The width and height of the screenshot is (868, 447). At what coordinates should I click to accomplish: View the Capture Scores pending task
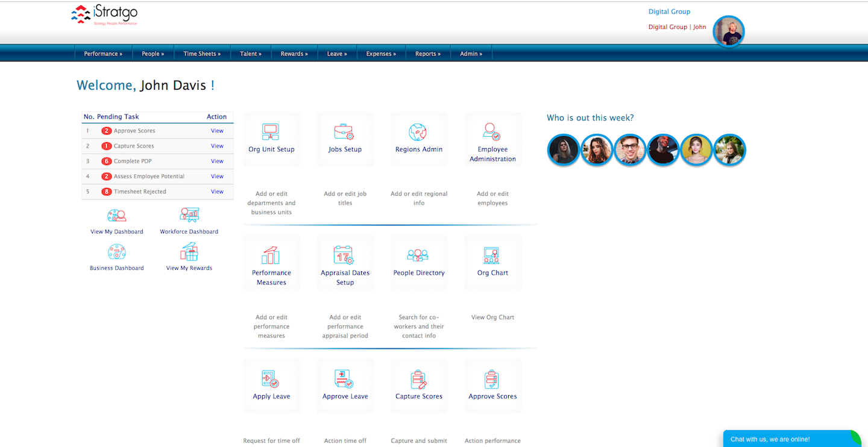point(217,146)
